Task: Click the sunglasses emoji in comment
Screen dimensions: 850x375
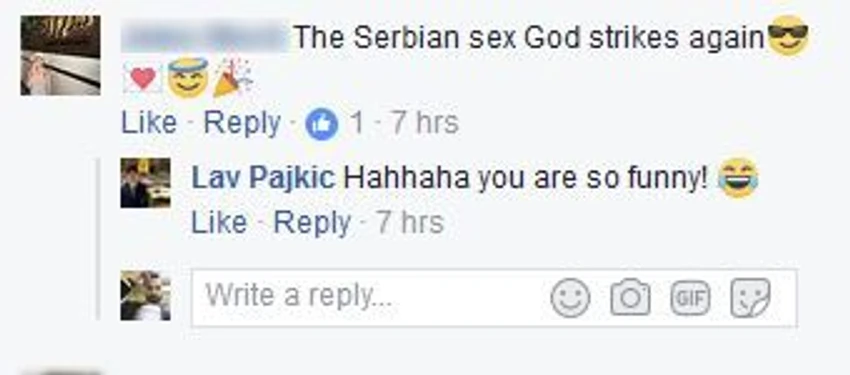Action: [788, 35]
